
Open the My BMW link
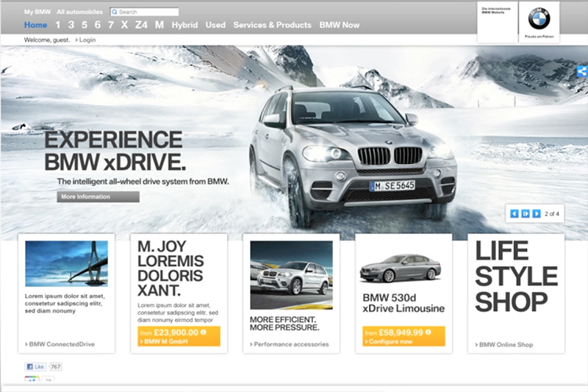point(37,12)
